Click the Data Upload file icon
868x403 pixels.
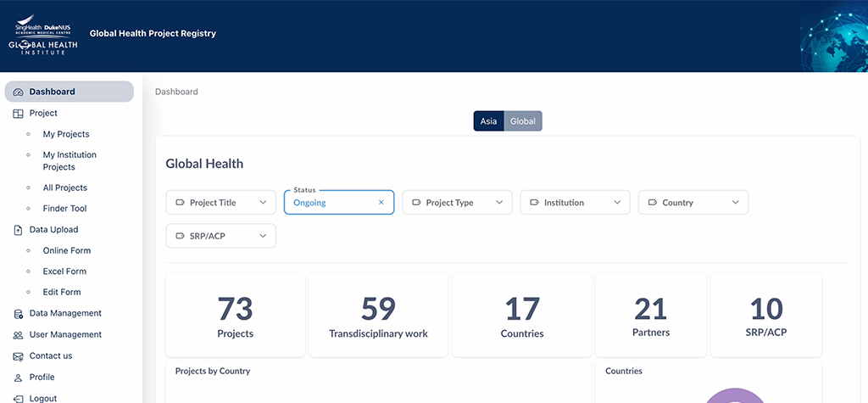click(18, 230)
